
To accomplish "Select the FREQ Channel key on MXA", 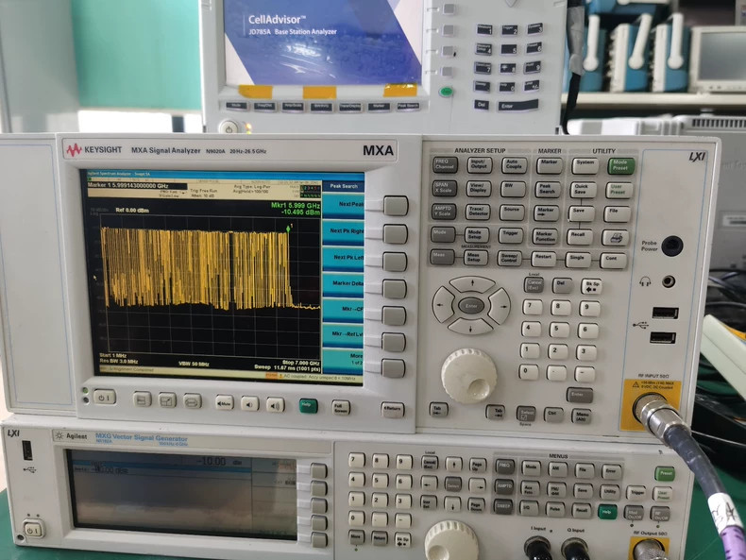I will click(445, 164).
